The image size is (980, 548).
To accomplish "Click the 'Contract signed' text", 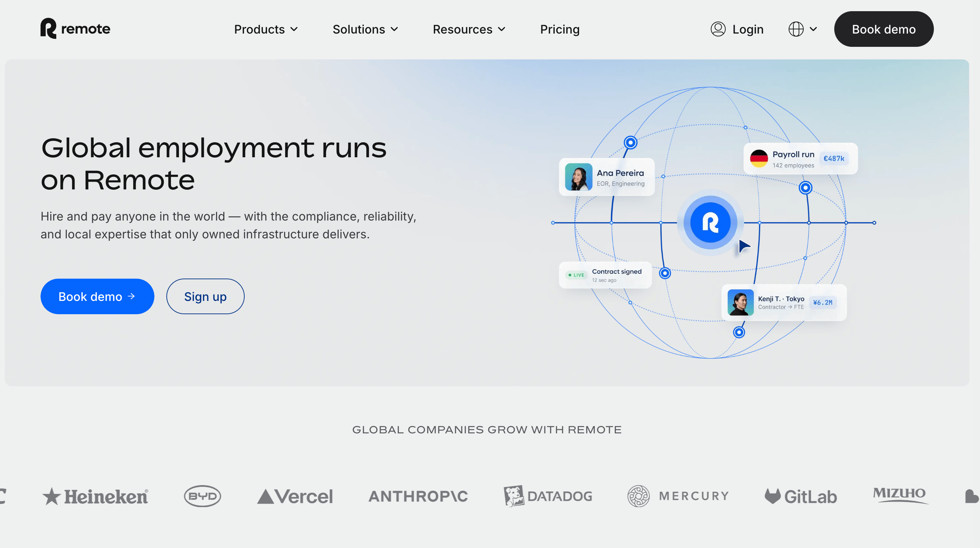I will coord(616,271).
